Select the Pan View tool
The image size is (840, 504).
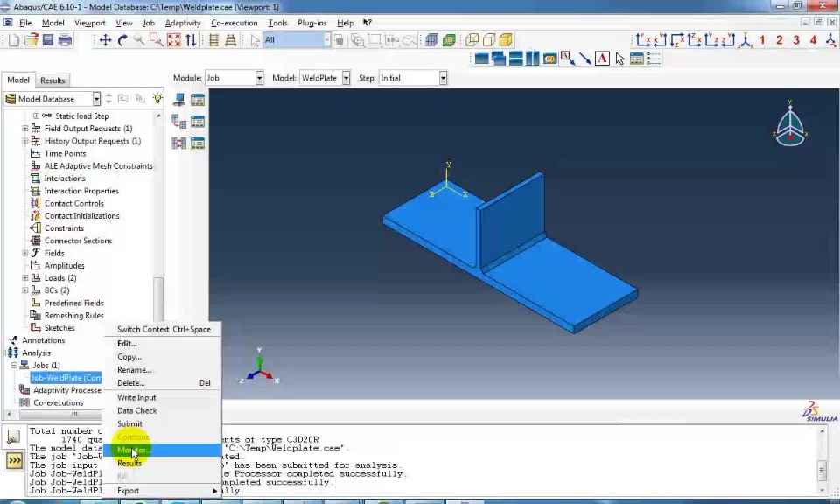point(106,40)
